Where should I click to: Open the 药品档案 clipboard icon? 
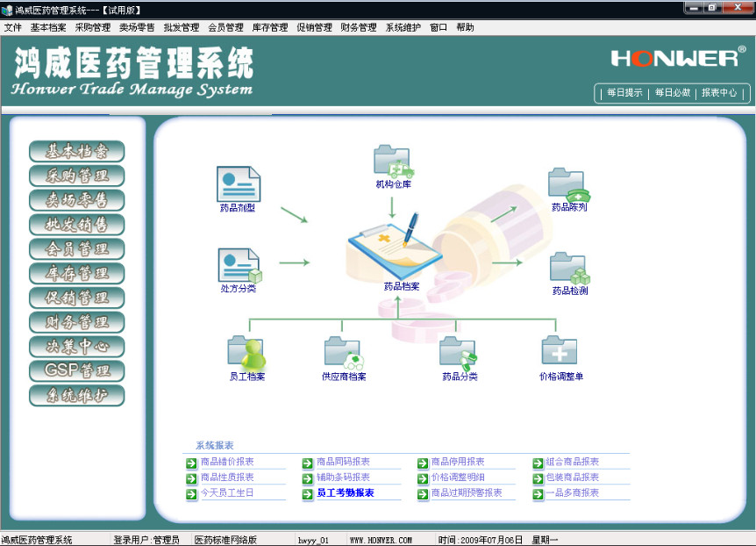(x=394, y=248)
